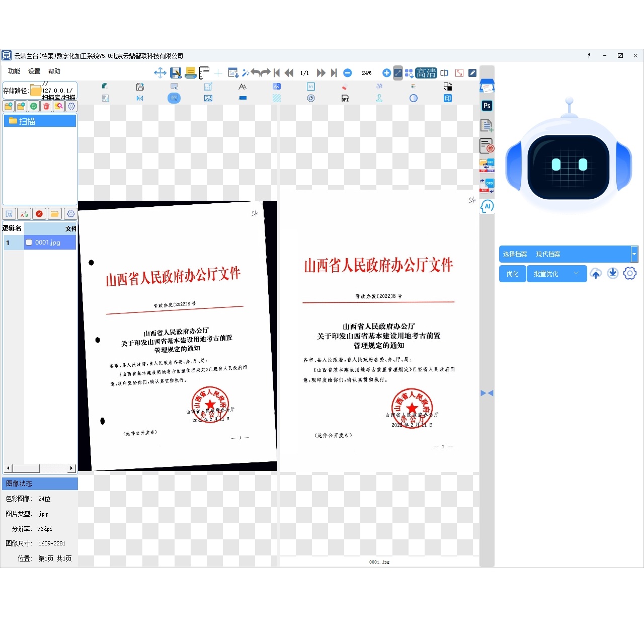The image size is (644, 644).
Task: Zoom out with the minus button
Action: click(x=347, y=73)
